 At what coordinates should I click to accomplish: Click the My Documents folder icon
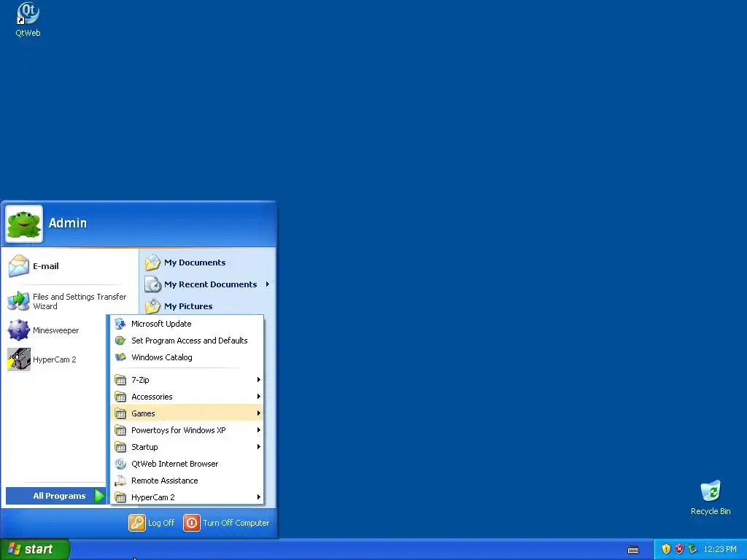[x=152, y=262]
